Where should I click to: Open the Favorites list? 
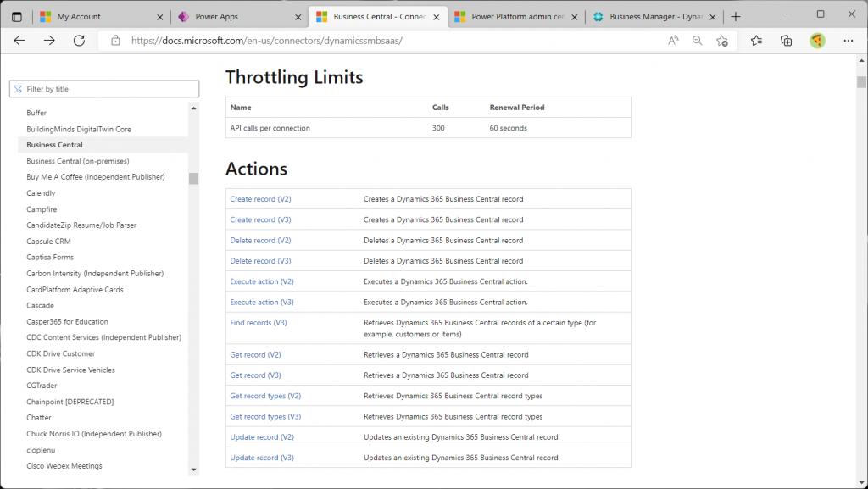click(x=756, y=41)
